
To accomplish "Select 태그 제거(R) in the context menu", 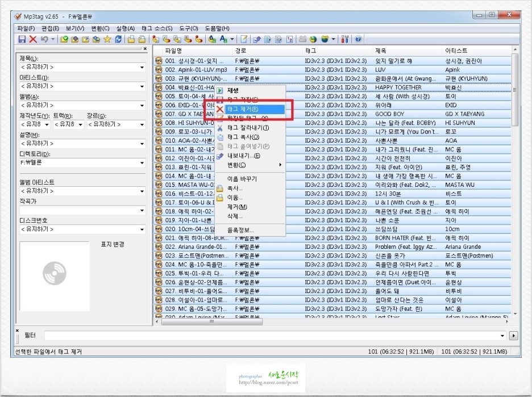I will click(250, 109).
